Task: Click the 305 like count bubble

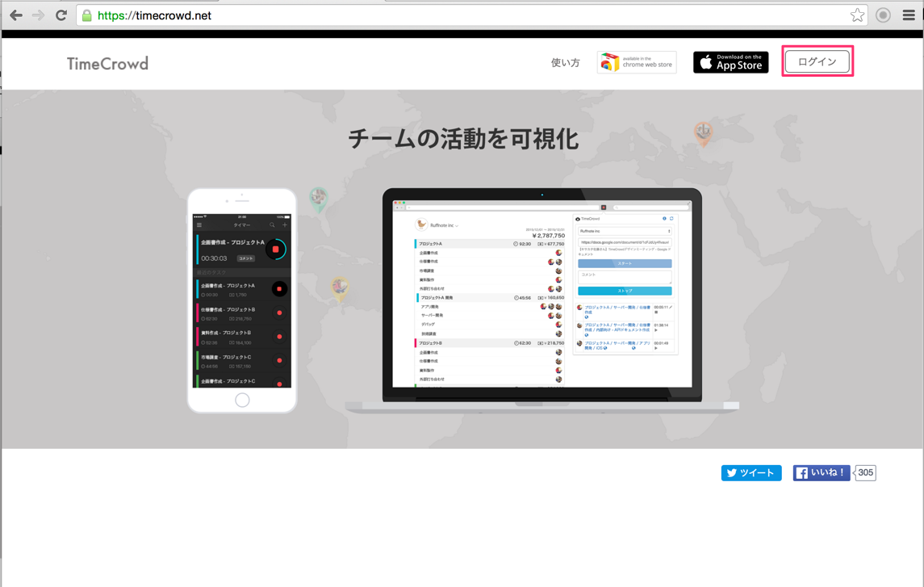Action: 866,473
